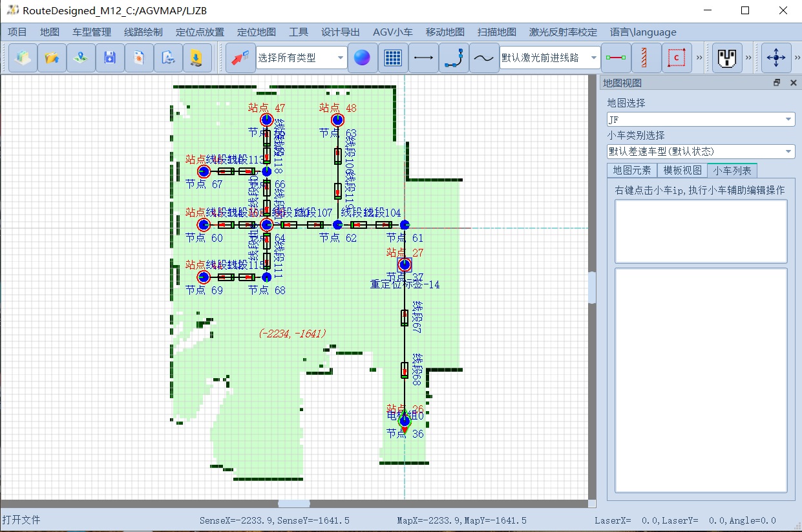Click the red arrow selection tool icon

[240, 58]
